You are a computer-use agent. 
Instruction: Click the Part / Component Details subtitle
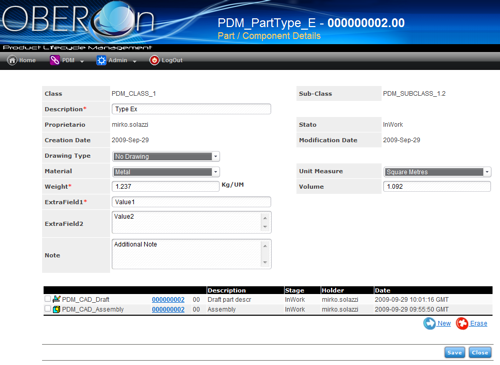(269, 36)
